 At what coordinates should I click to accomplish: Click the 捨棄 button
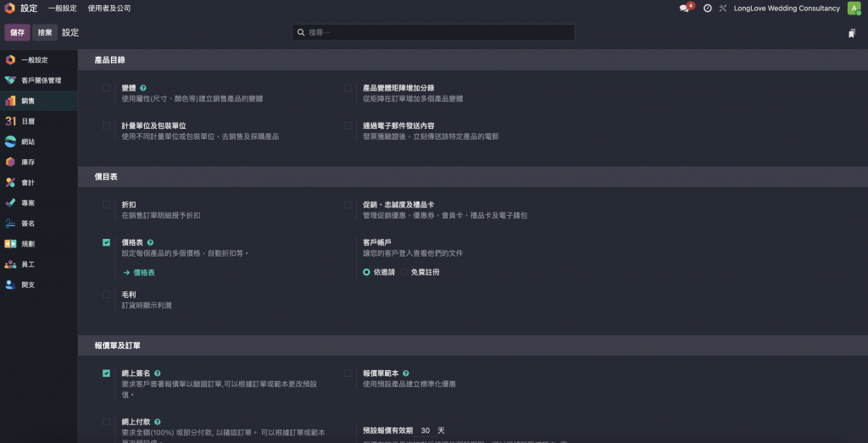coord(45,33)
